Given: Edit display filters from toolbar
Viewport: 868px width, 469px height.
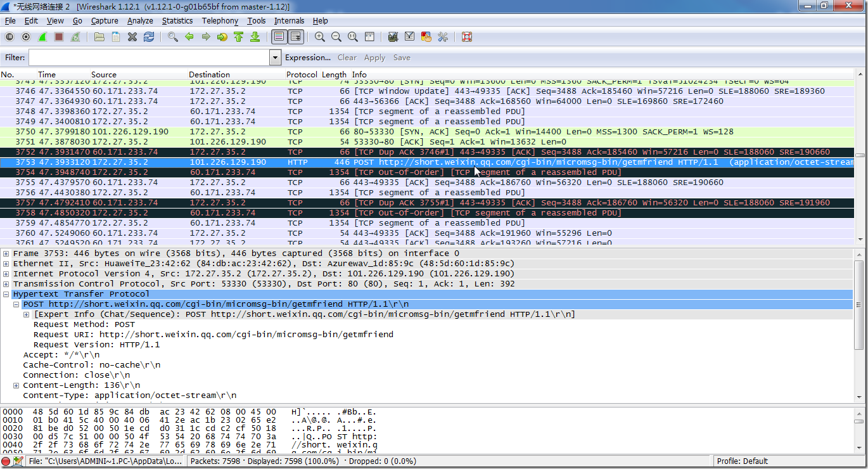Looking at the screenshot, I should (x=410, y=37).
